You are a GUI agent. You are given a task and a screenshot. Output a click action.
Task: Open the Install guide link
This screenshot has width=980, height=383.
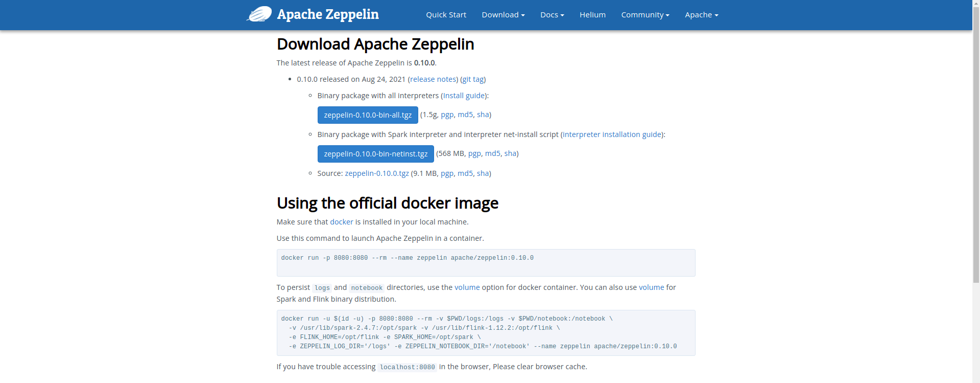pos(464,96)
